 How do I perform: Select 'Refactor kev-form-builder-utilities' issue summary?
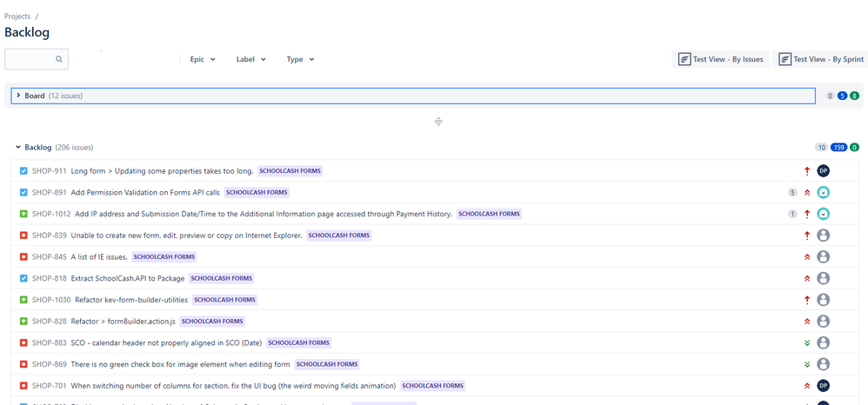131,300
